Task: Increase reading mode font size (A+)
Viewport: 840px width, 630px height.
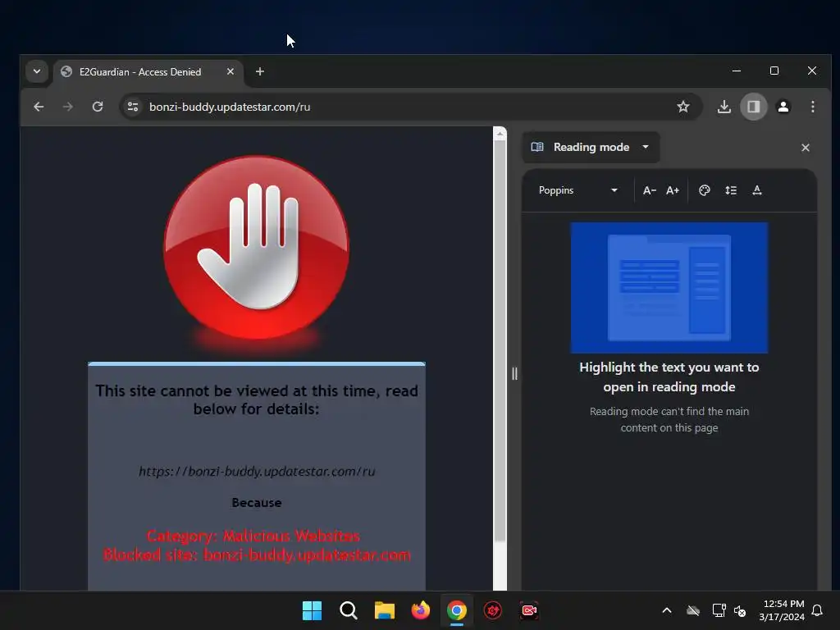Action: tap(673, 190)
